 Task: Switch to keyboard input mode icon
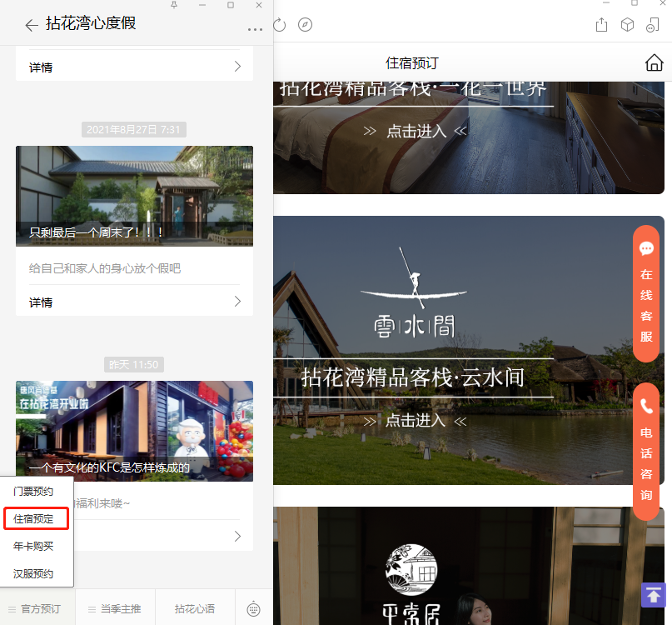254,609
